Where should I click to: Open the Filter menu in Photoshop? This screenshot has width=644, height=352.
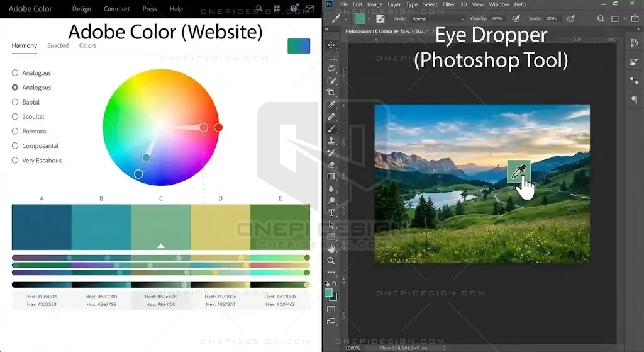pyautogui.click(x=448, y=4)
